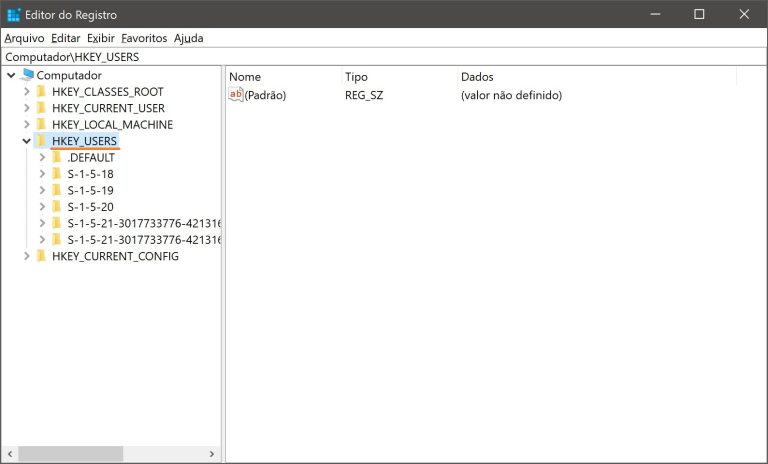Open the Exibir menu

(x=102, y=38)
